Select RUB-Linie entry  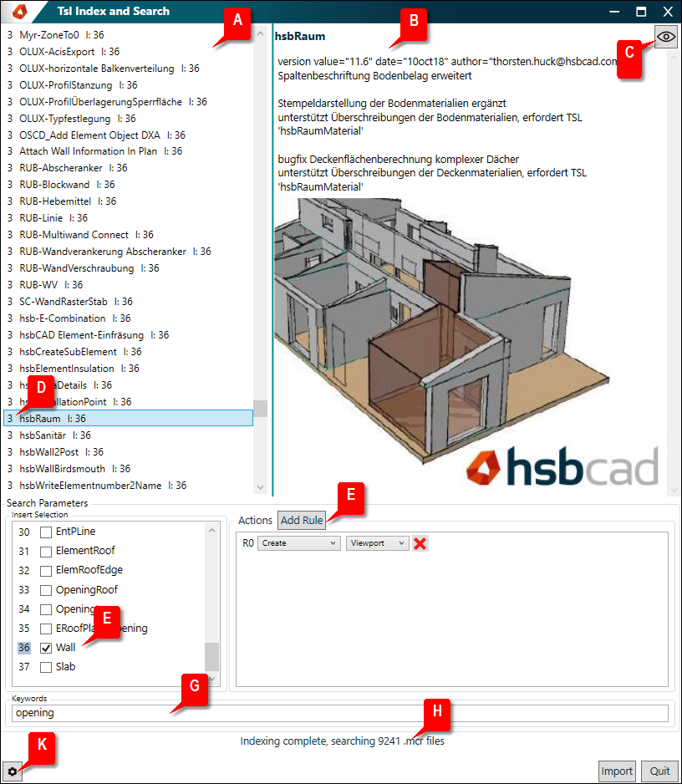[x=128, y=218]
